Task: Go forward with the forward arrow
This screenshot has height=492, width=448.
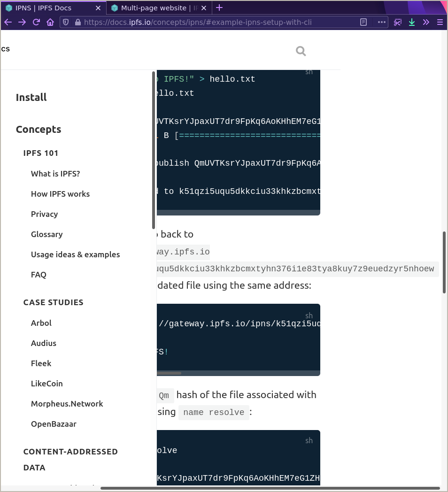Action: [x=22, y=22]
